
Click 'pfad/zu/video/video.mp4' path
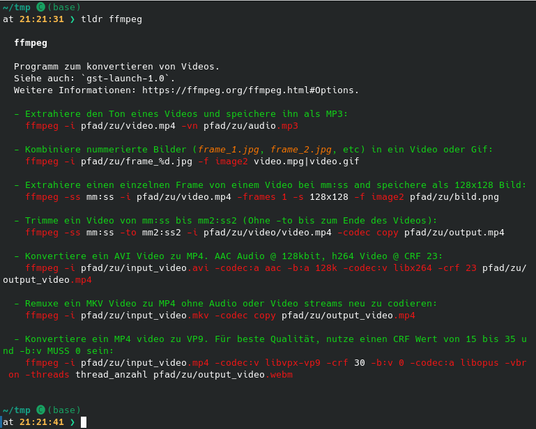click(x=267, y=232)
